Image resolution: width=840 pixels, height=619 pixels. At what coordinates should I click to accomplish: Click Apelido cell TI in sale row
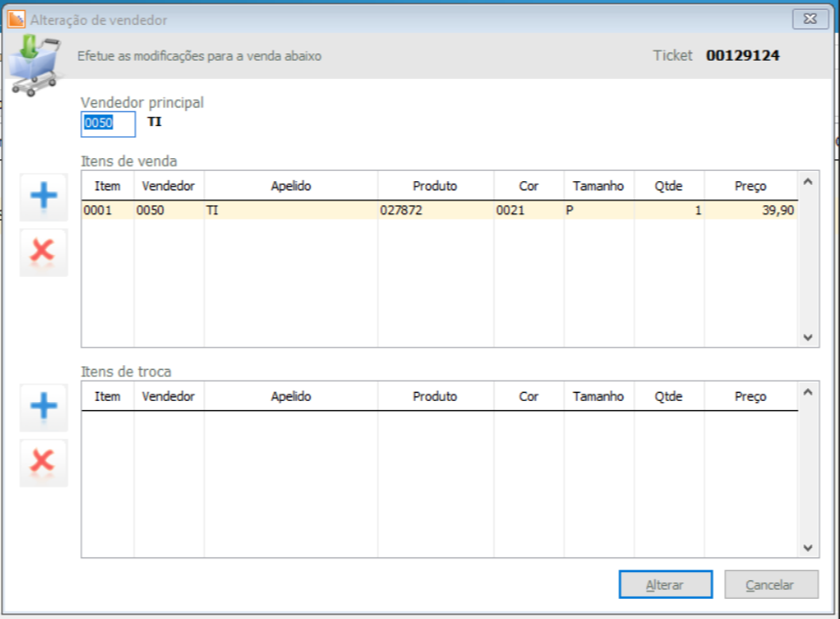pyautogui.click(x=291, y=210)
